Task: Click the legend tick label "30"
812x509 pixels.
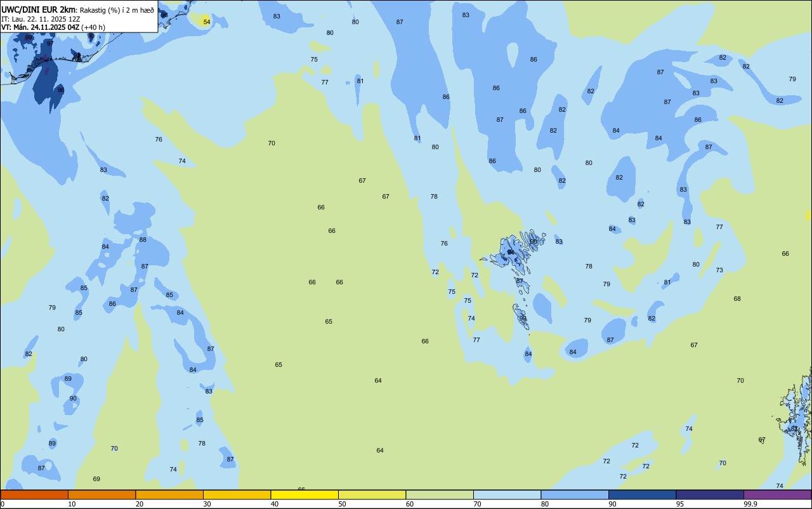Action: 207,504
